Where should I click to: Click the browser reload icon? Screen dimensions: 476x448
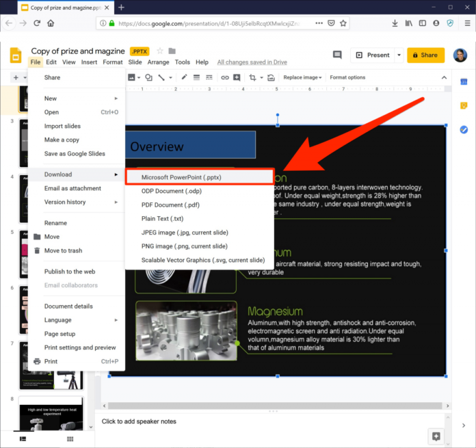(37, 23)
